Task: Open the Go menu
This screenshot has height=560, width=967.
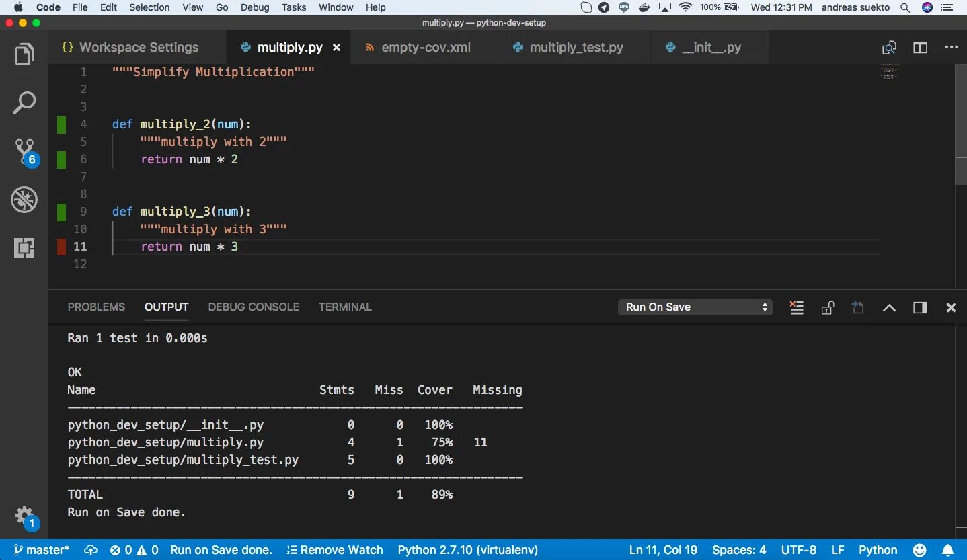Action: [x=222, y=7]
